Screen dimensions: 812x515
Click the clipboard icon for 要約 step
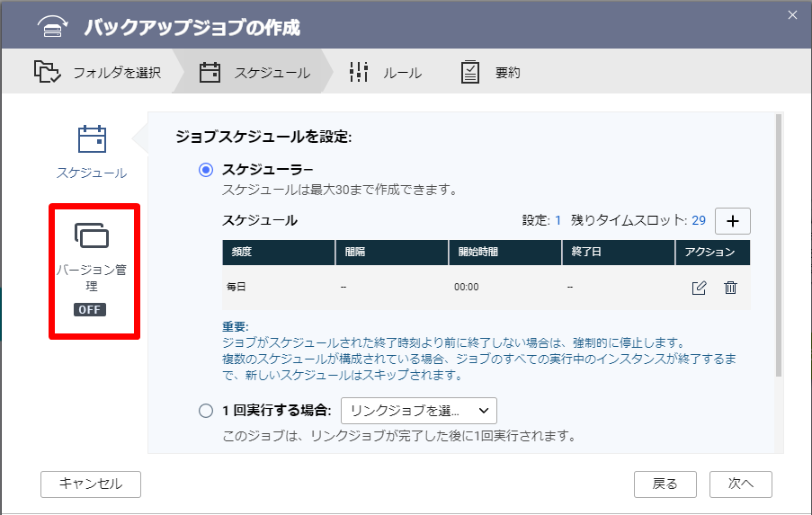click(x=470, y=72)
